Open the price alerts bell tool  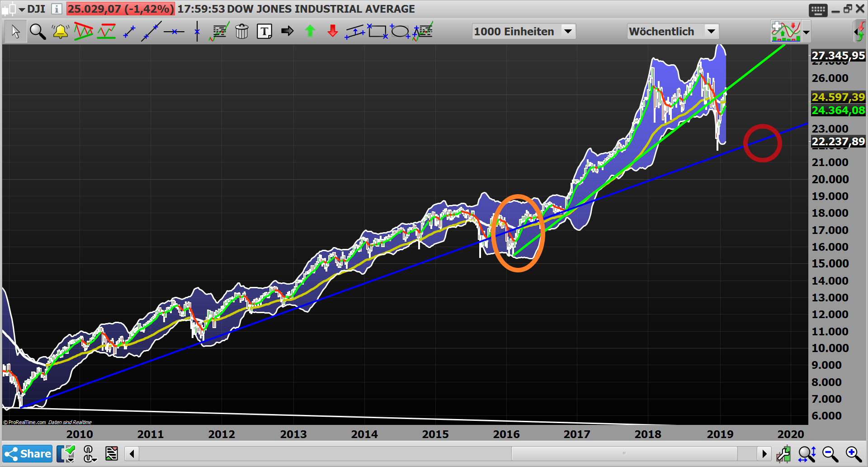point(60,31)
